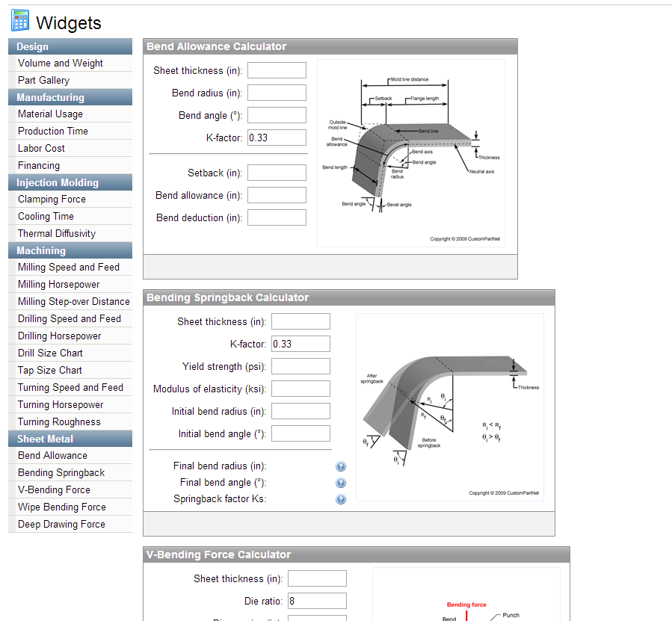Image resolution: width=672 pixels, height=621 pixels.
Task: Edit the Die ratio field
Action: tap(317, 601)
